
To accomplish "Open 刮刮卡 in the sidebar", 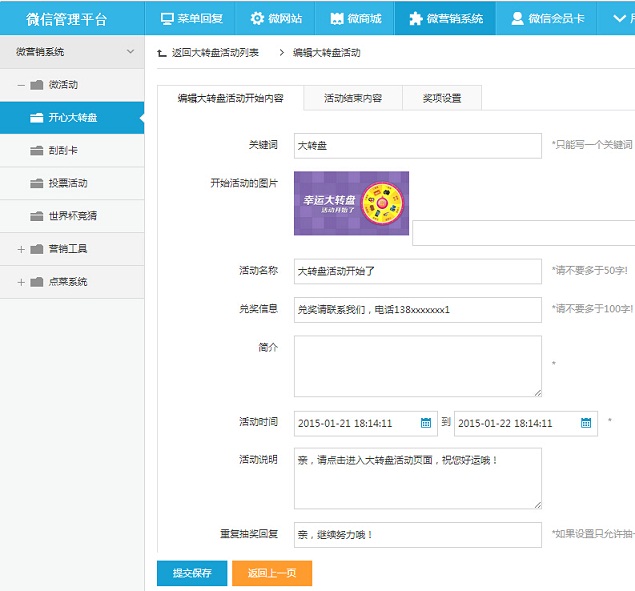I will click(72, 150).
